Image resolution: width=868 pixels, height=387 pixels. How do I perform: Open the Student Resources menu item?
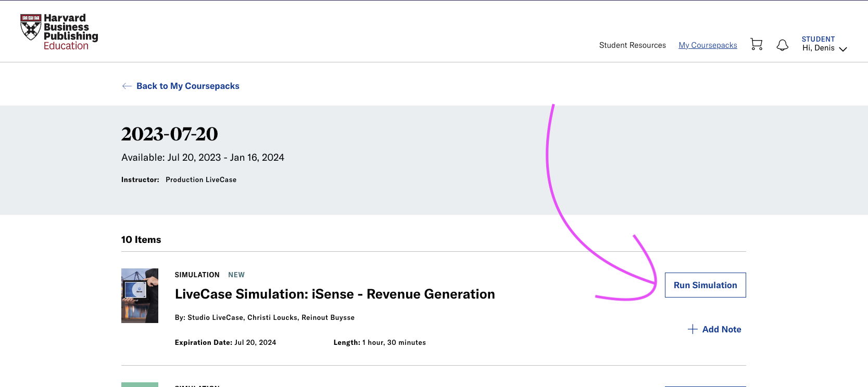[x=632, y=45]
